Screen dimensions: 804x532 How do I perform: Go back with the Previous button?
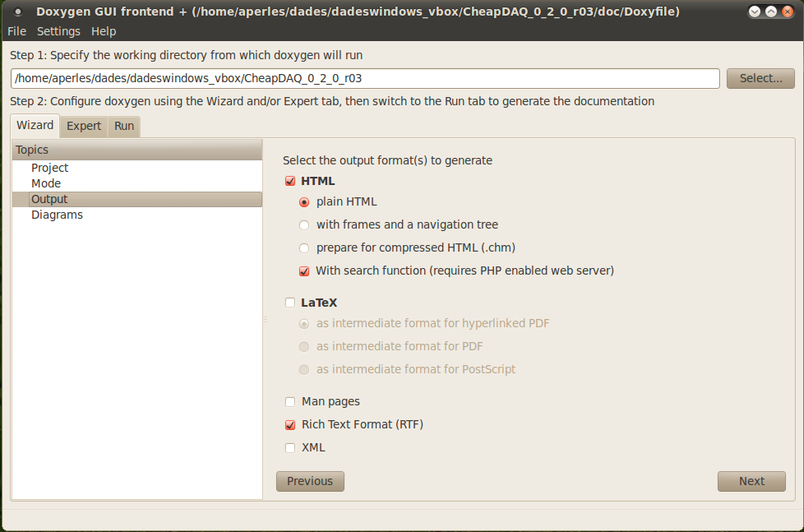[x=310, y=481]
